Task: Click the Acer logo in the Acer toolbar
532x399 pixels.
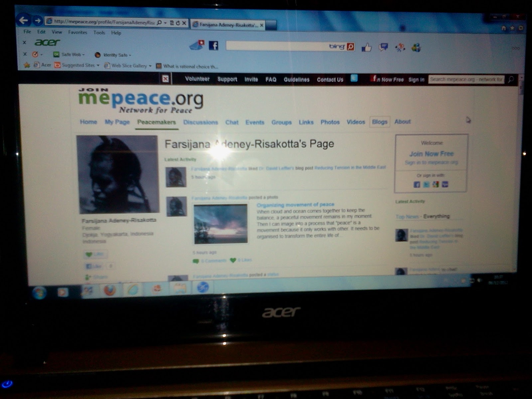Action: pyautogui.click(x=47, y=42)
